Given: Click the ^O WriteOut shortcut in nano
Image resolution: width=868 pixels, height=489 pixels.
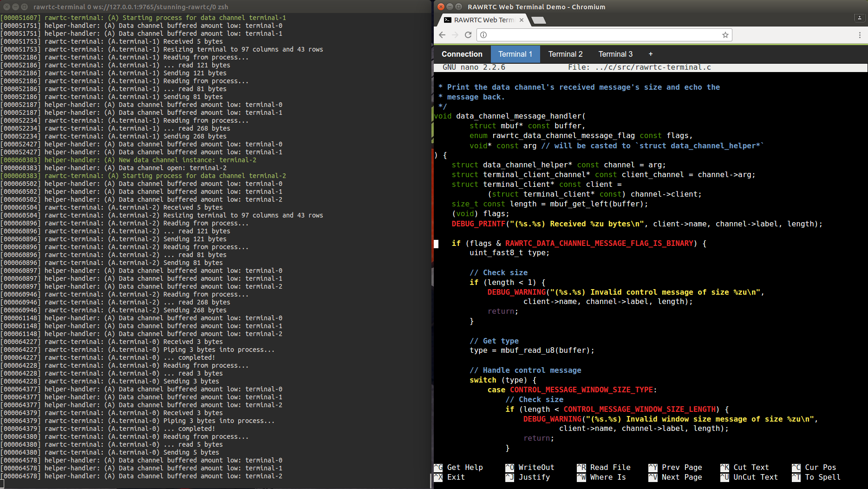Looking at the screenshot, I should point(530,467).
